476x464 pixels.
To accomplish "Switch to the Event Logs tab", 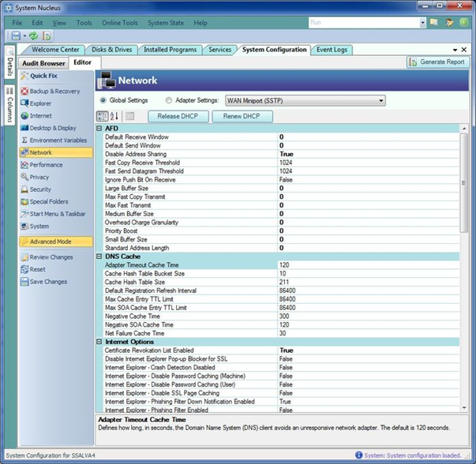I will pyautogui.click(x=332, y=50).
